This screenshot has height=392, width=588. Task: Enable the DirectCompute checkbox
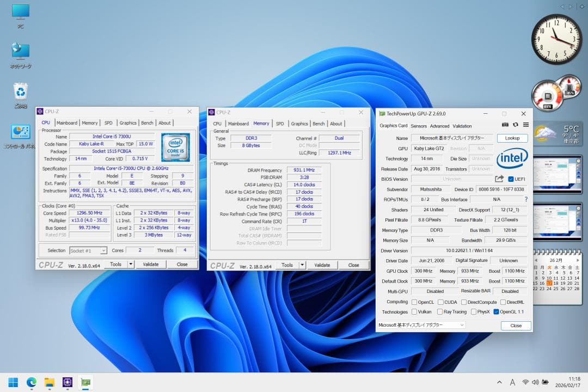[464, 302]
